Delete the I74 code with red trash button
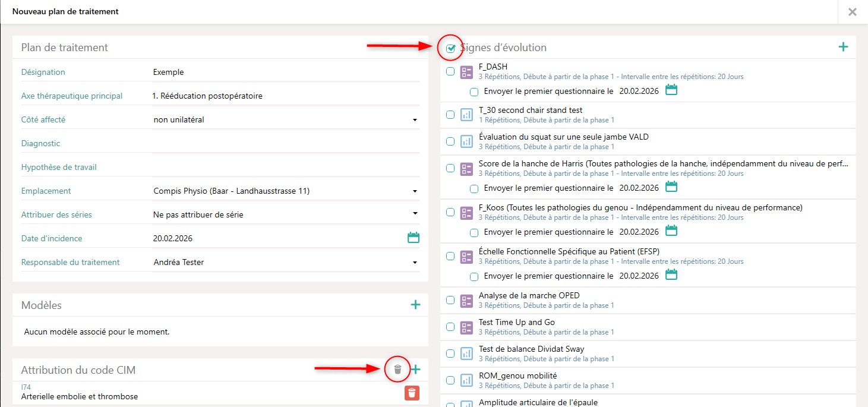Viewport: 868px width, 407px height. 412,393
